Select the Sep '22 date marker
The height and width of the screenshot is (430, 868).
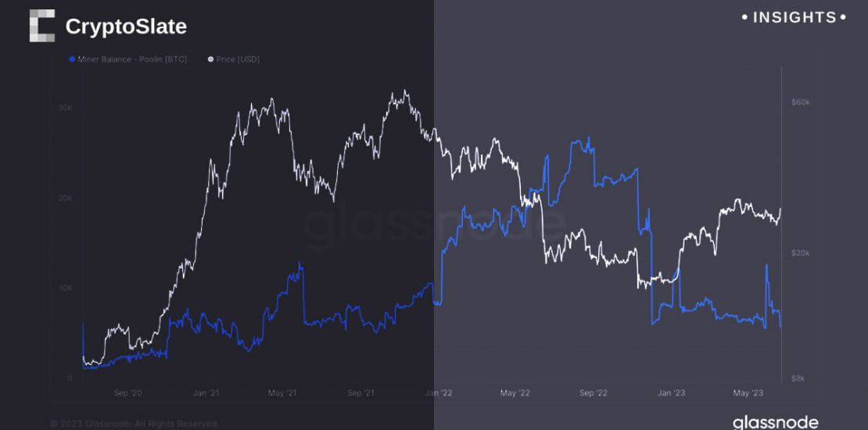point(594,393)
